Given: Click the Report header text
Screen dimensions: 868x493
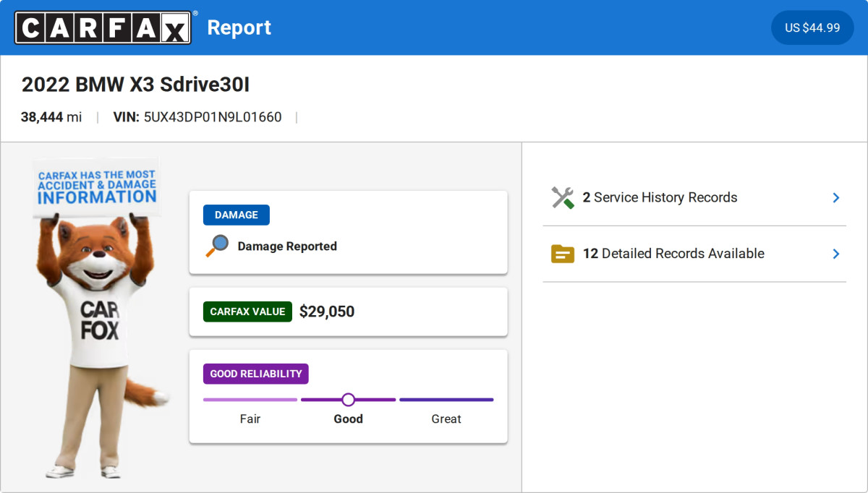Looking at the screenshot, I should click(x=239, y=27).
